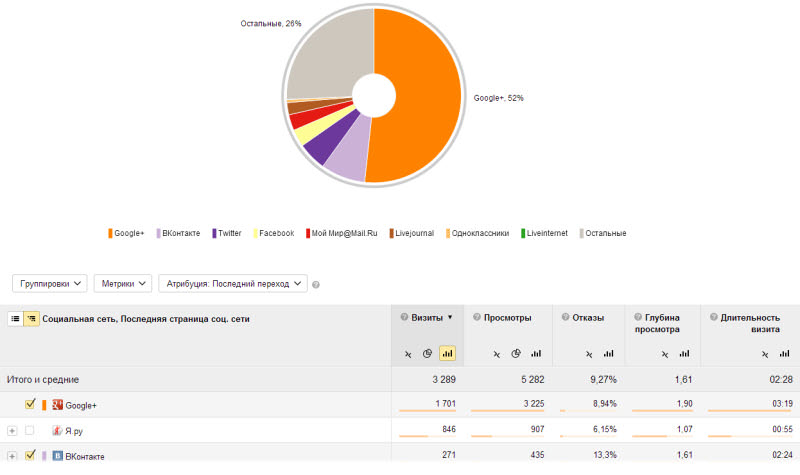Screen dimensions: 800x475
Task: Sort by Глубина просмотра column header
Action: tap(658, 323)
